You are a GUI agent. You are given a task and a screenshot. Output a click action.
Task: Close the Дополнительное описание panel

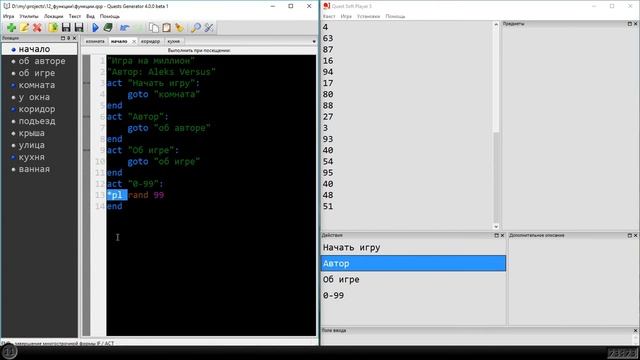coord(635,236)
